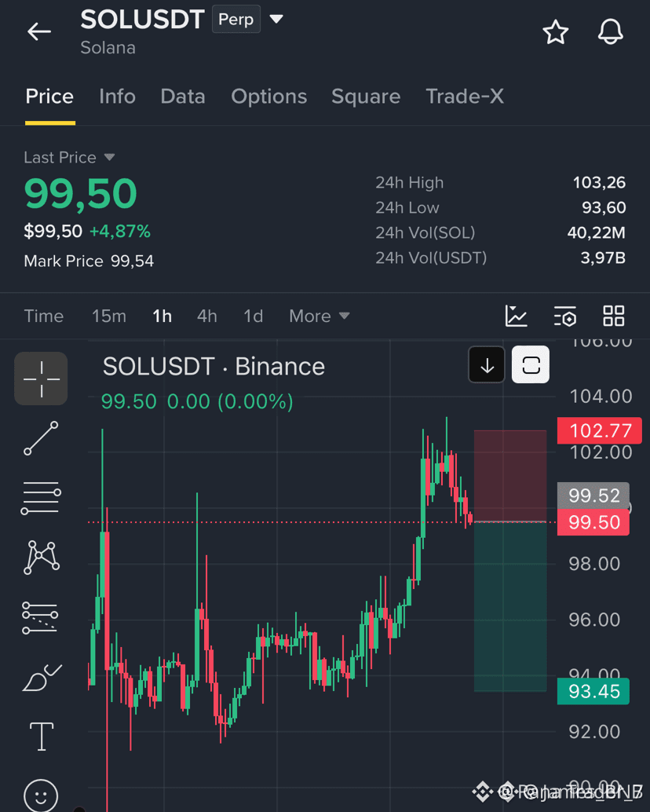Open the Trade-X tab
This screenshot has width=650, height=812.
[465, 97]
